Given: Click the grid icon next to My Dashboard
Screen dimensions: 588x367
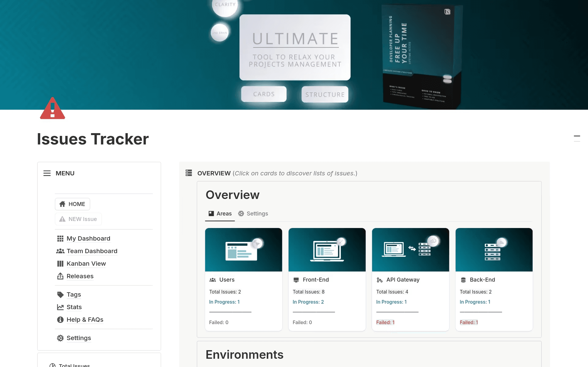Looking at the screenshot, I should point(60,238).
